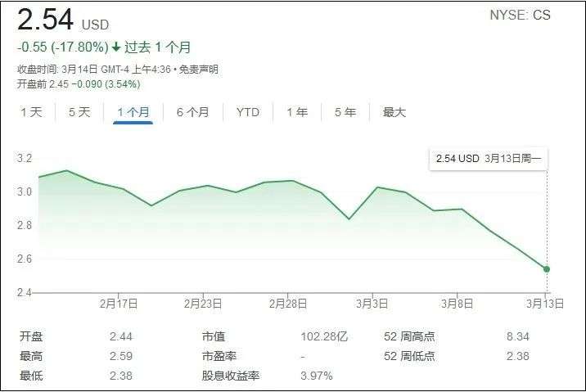
Task: Select the 1 天 time range tab
Action: (31, 112)
